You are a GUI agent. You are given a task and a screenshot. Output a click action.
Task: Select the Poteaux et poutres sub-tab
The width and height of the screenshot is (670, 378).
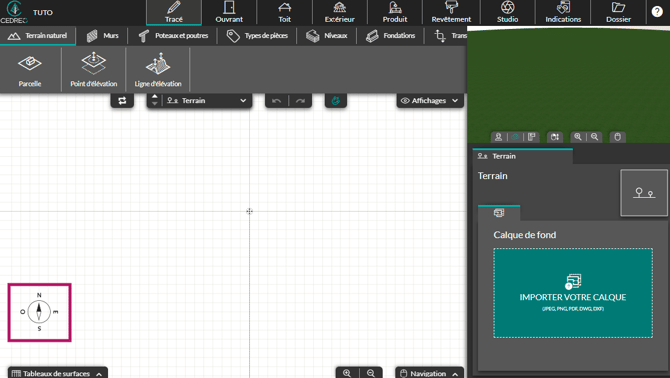tap(173, 36)
